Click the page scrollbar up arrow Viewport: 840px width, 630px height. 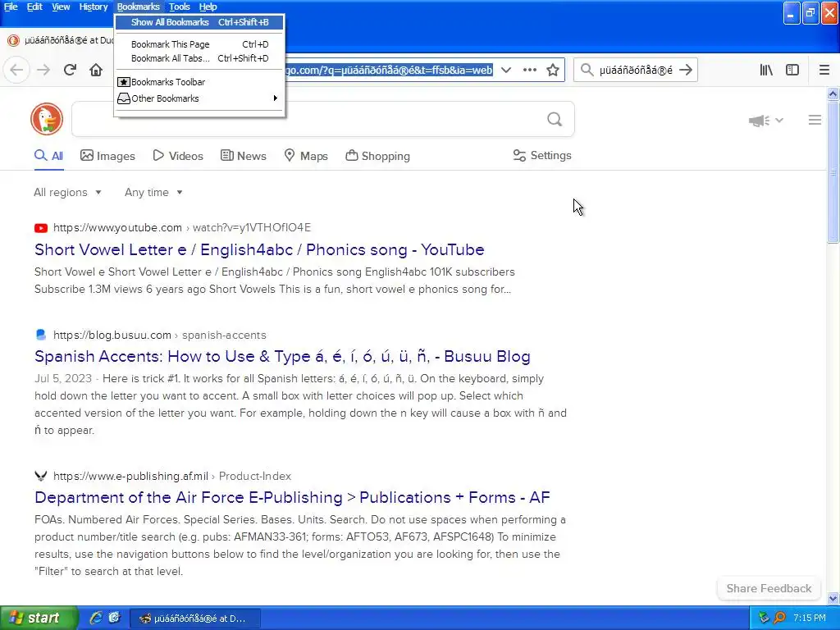tap(833, 94)
